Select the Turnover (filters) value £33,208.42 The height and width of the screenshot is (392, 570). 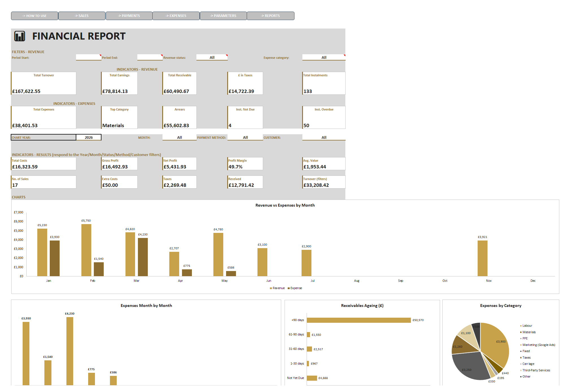pyautogui.click(x=316, y=185)
